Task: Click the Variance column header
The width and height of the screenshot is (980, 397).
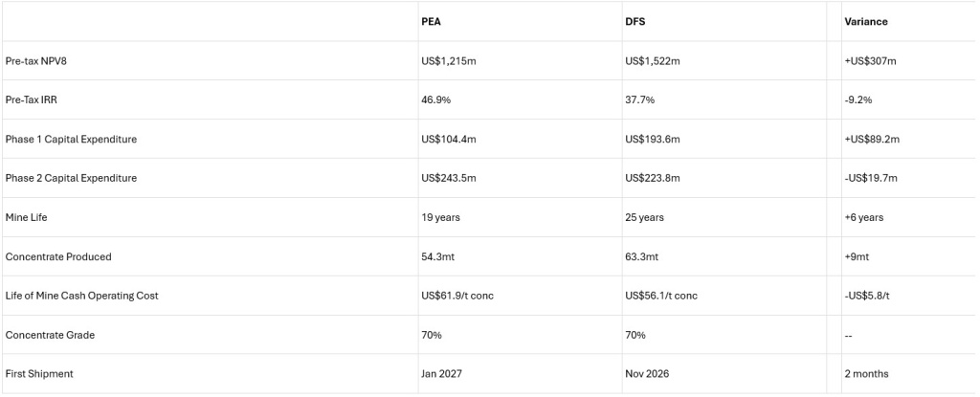Action: click(x=866, y=22)
